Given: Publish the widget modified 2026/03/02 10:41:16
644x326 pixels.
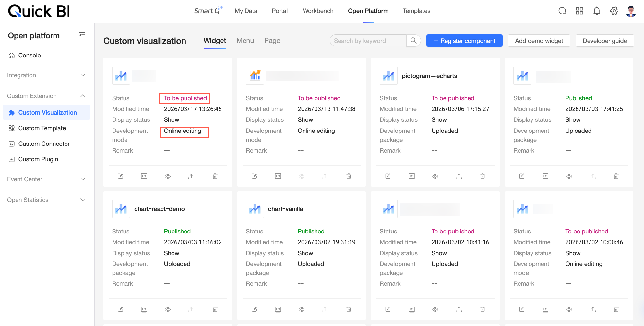Looking at the screenshot, I should (459, 309).
